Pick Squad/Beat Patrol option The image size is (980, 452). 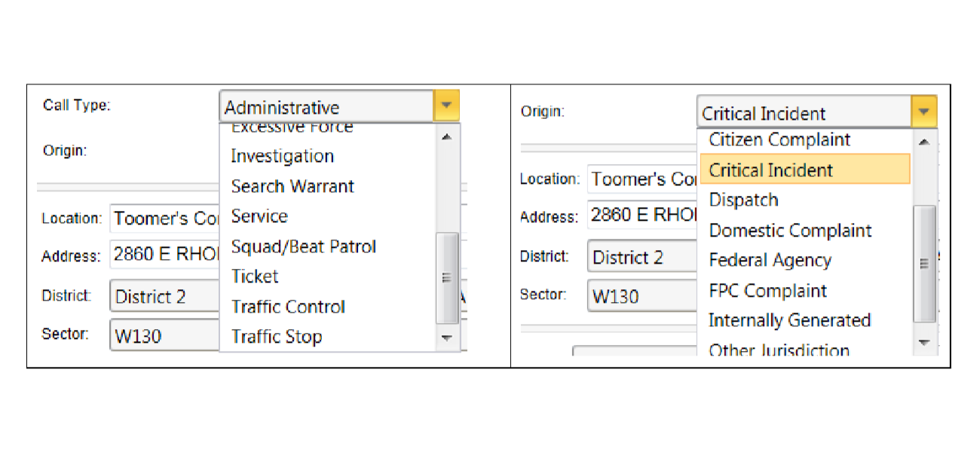tap(303, 246)
